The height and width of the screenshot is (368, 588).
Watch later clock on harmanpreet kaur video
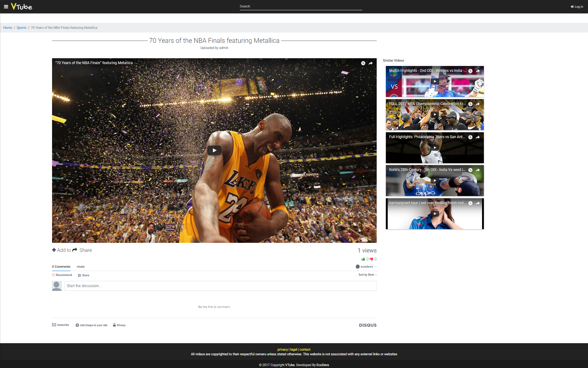[470, 203]
